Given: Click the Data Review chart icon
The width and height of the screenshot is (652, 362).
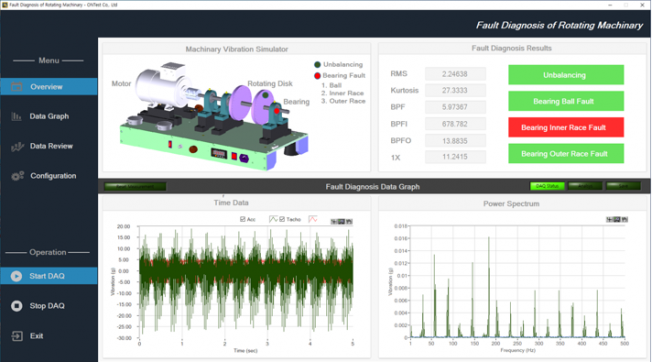Looking at the screenshot, I should pyautogui.click(x=17, y=146).
